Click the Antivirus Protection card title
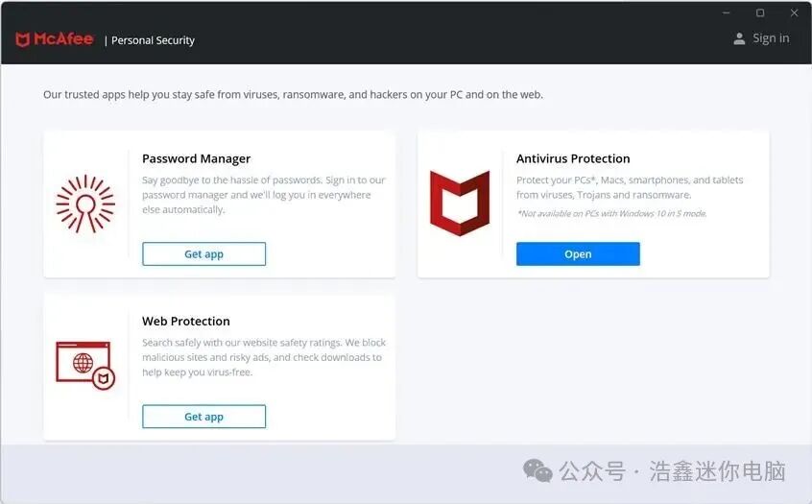 tap(573, 158)
